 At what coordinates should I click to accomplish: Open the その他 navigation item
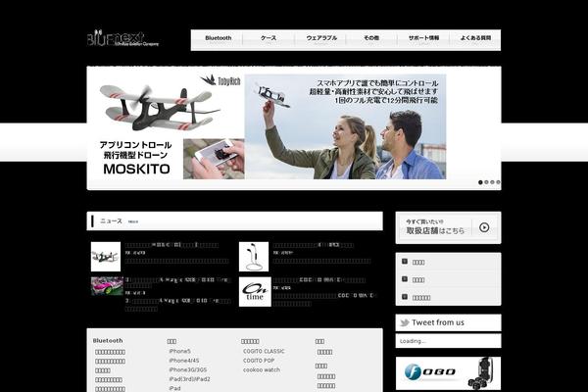point(371,38)
